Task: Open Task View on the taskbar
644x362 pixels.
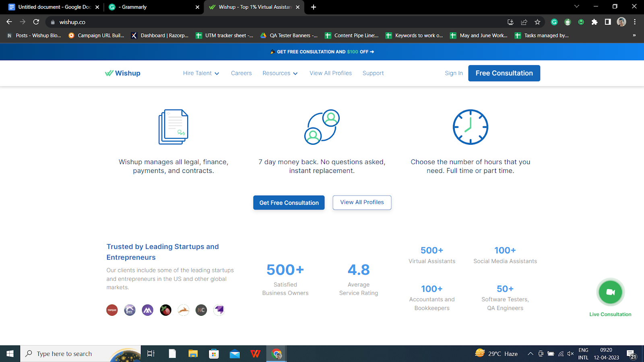Action: (x=151, y=354)
